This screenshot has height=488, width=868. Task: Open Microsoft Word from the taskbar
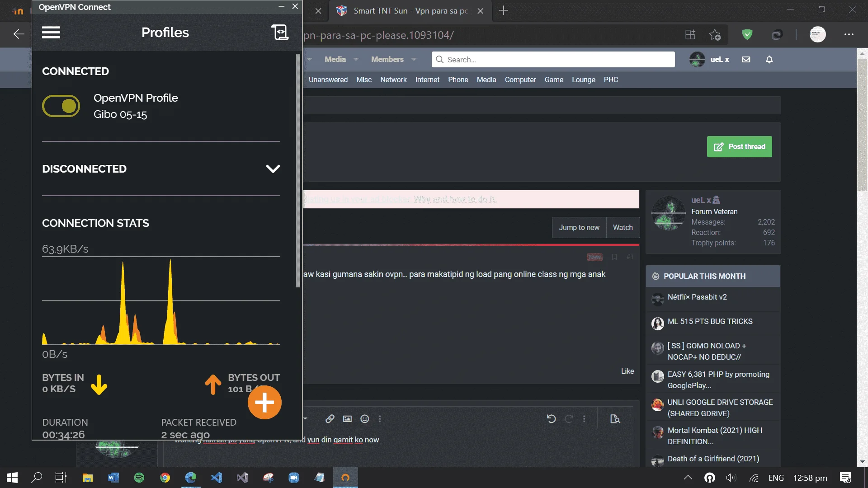[113, 478]
